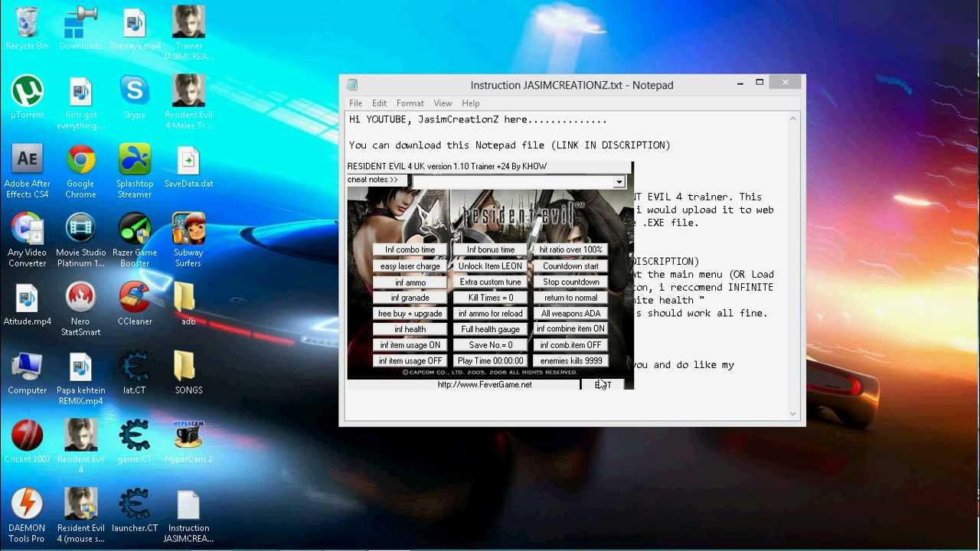Screen dimensions: 980x551
Task: Launch the µTorrent desktop icon
Action: [28, 97]
